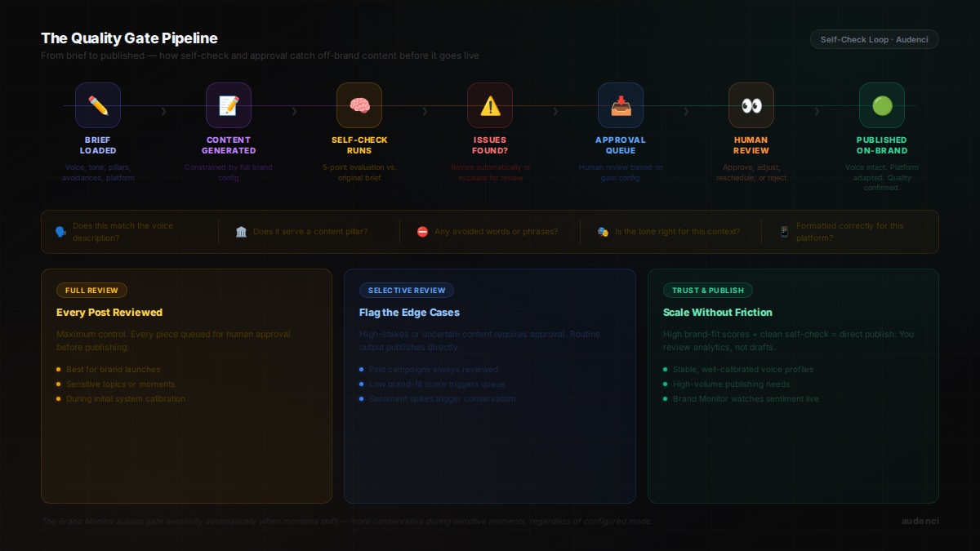This screenshot has height=551, width=980.
Task: Click the Self-Check Loop · Audenci pill
Action: coord(874,39)
